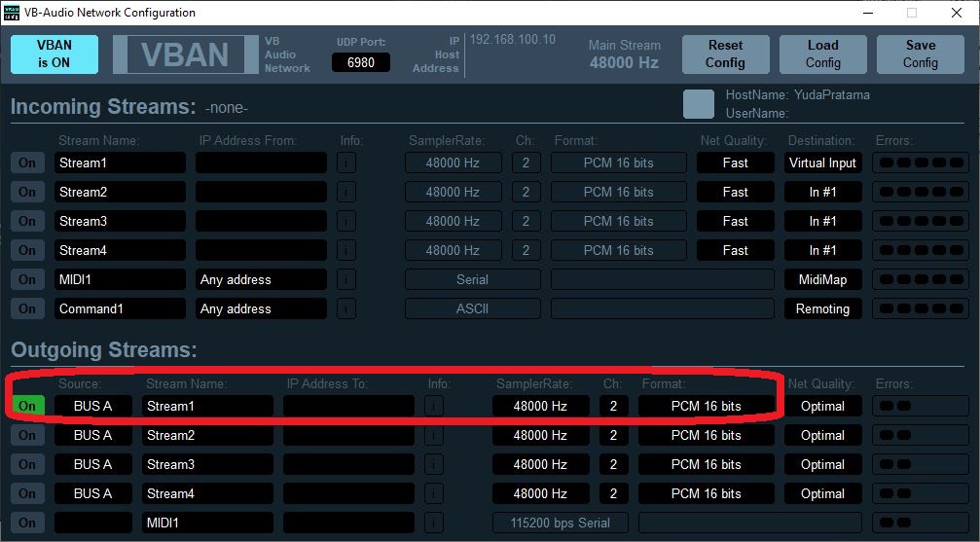Turn on incoming Stream4
980x542 pixels.
(x=27, y=250)
